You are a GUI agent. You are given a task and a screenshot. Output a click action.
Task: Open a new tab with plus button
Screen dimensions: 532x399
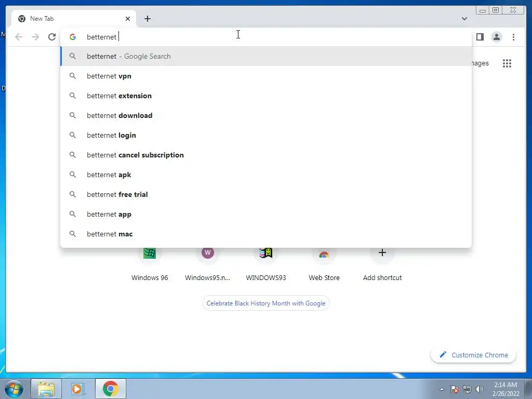pos(147,19)
